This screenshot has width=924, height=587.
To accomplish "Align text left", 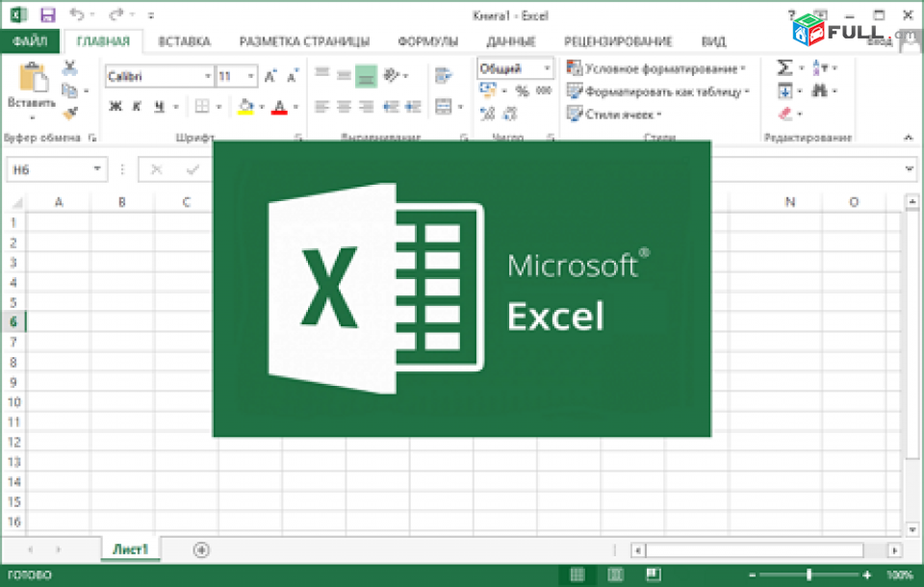I will click(x=321, y=107).
